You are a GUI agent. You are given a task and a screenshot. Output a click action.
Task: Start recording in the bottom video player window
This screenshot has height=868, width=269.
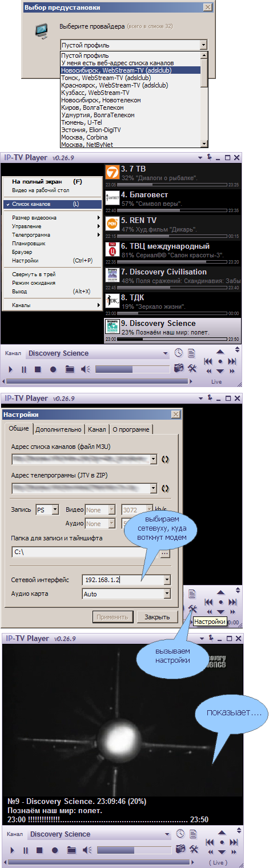[54, 850]
